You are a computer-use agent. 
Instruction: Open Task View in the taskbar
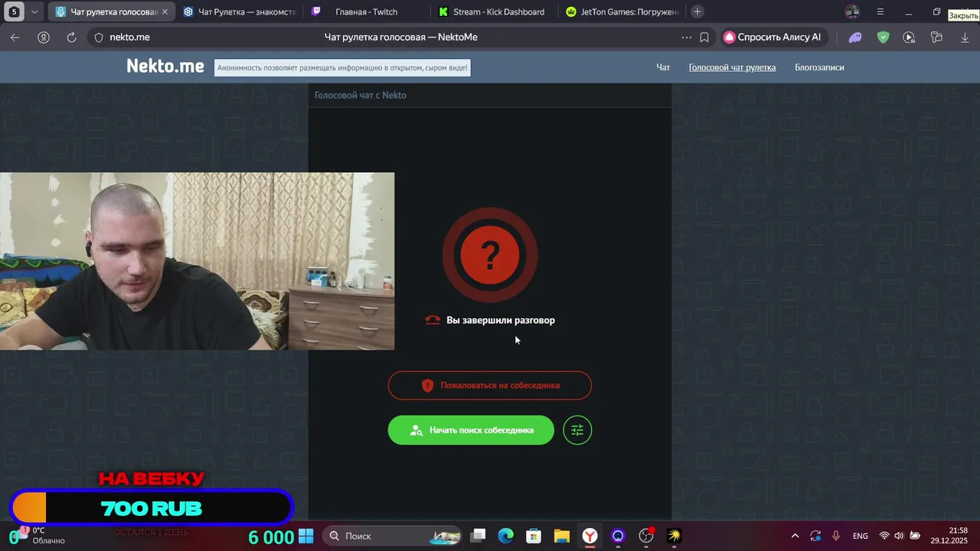(478, 536)
